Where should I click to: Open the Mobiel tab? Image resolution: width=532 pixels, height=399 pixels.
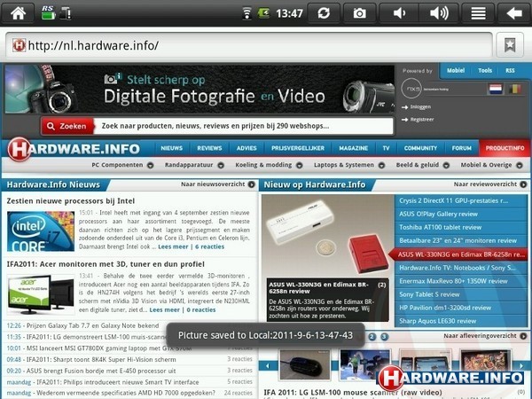[x=456, y=71]
